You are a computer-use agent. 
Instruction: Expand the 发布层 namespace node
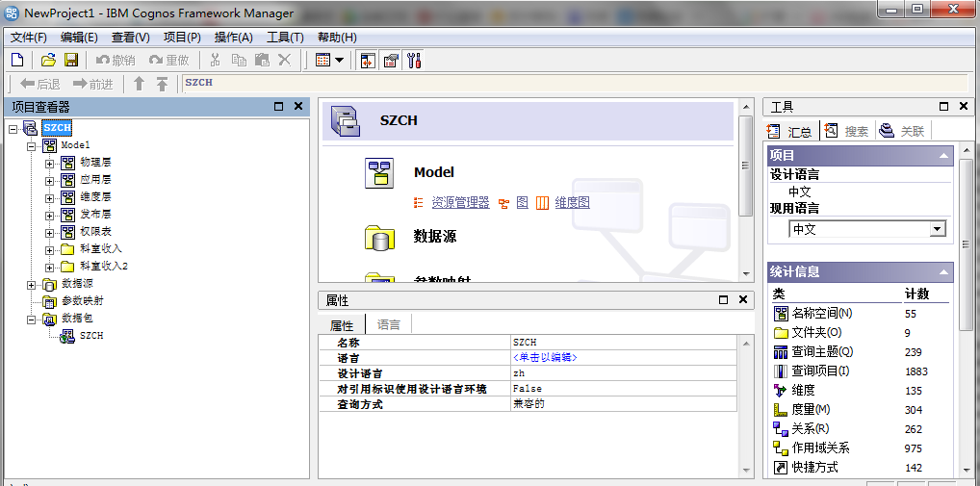(x=49, y=216)
